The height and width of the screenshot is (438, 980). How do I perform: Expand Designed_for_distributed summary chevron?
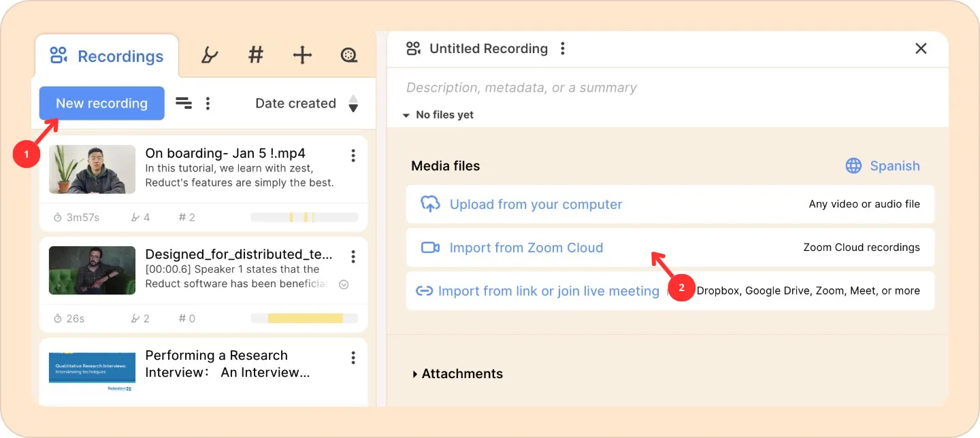[344, 284]
